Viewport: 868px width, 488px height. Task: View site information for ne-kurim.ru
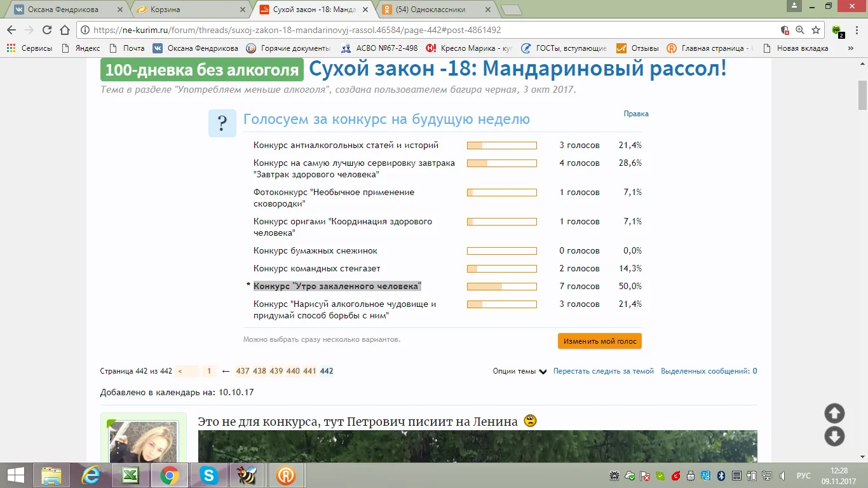coord(86,30)
